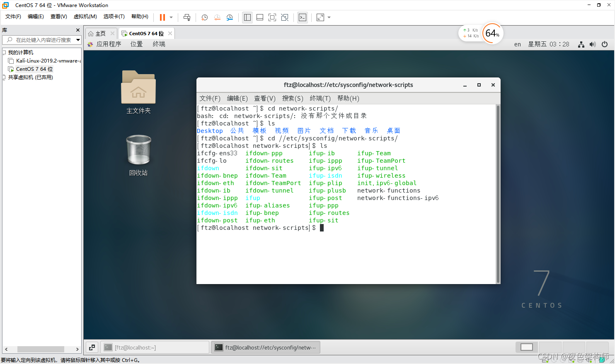Click the show desktop icon in bottom panel
Image resolution: width=615 pixels, height=364 pixels.
coord(92,347)
